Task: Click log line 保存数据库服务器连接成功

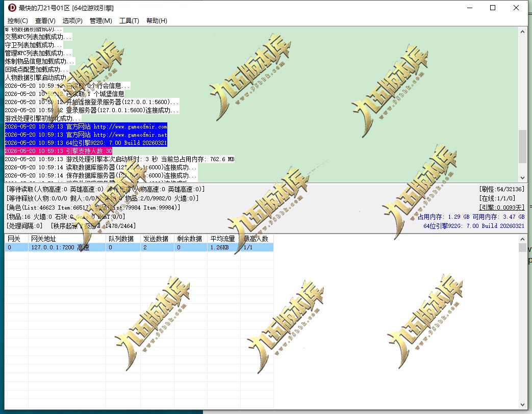Action: point(101,175)
